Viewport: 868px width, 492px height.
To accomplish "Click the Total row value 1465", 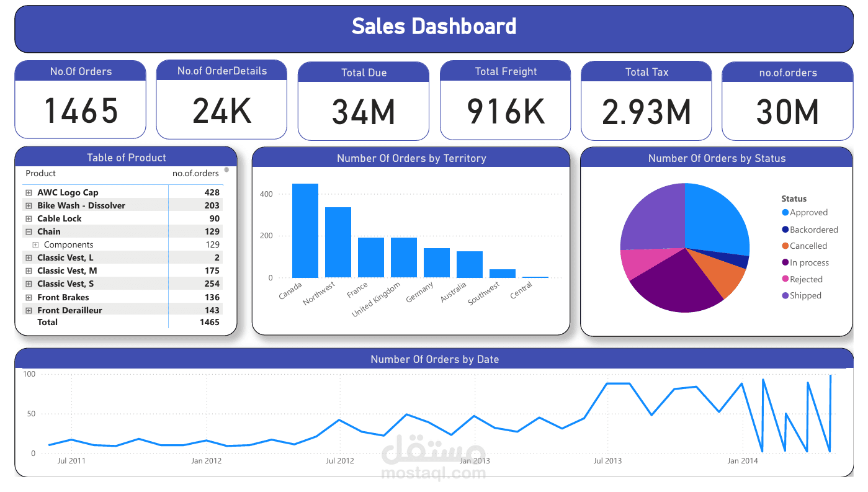I will (x=209, y=323).
